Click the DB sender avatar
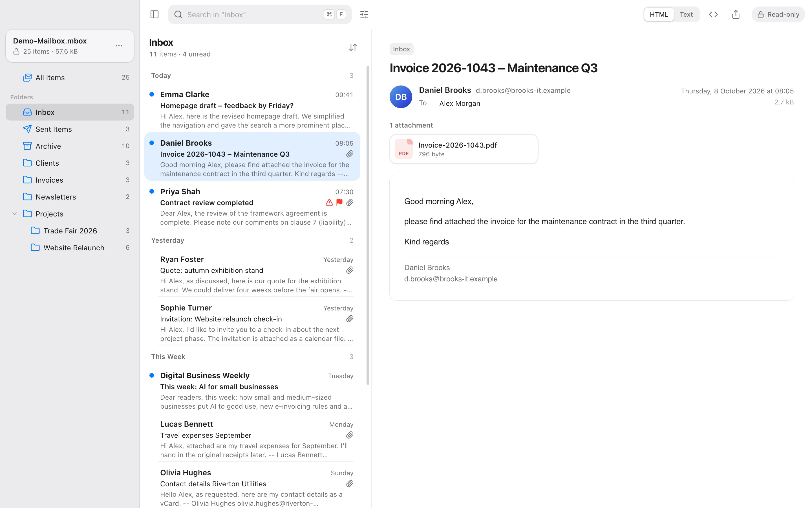 point(401,97)
